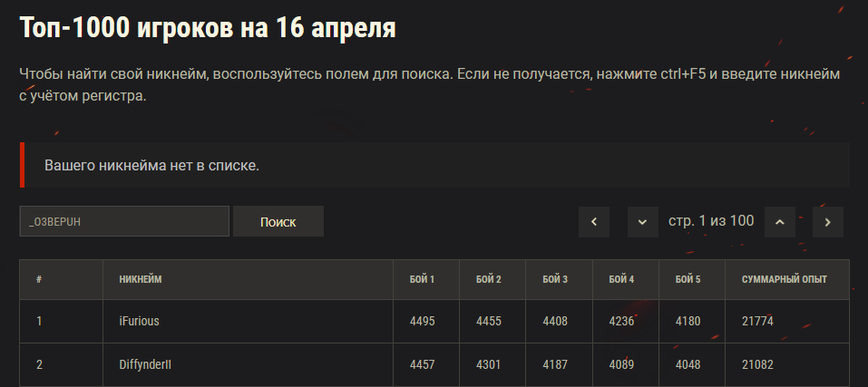Viewport: 868px width, 387px height.
Task: Go to next page with right arrow
Action: (828, 222)
